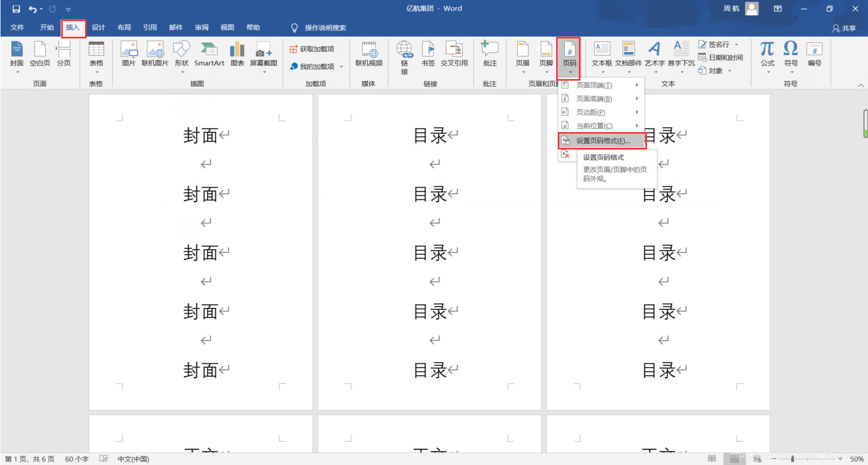Insert an equation (公式)
868x465 pixels.
click(767, 56)
